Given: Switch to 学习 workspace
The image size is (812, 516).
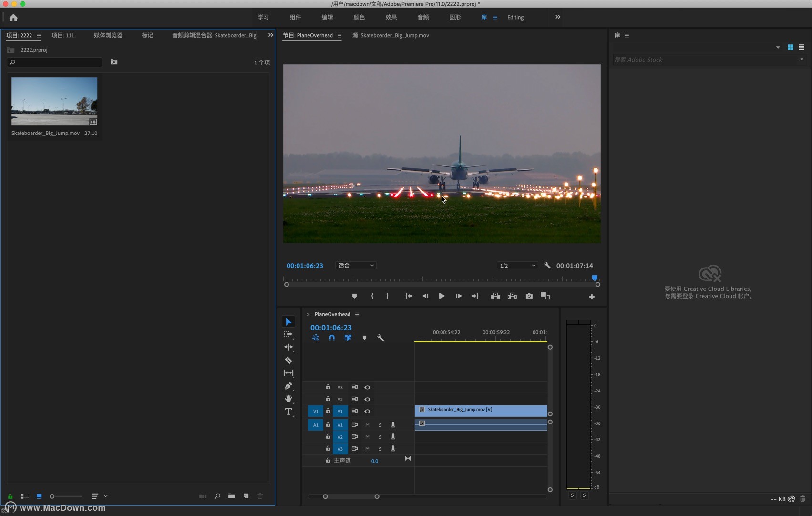Looking at the screenshot, I should tap(263, 17).
